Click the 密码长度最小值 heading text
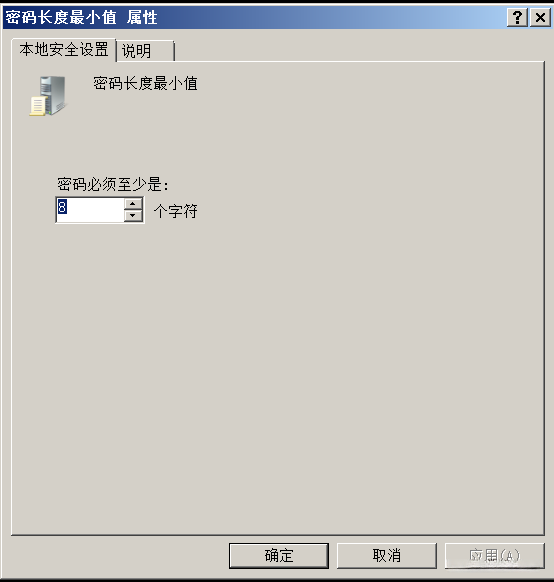 click(x=145, y=83)
